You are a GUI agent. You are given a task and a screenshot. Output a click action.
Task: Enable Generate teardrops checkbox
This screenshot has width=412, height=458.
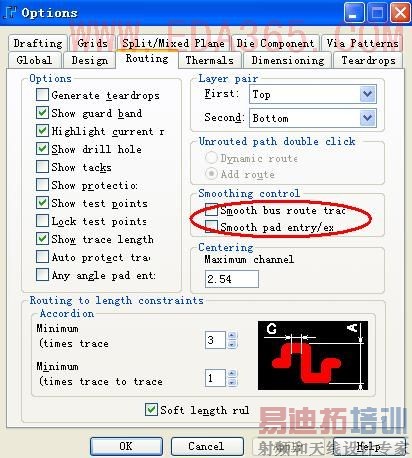(42, 95)
